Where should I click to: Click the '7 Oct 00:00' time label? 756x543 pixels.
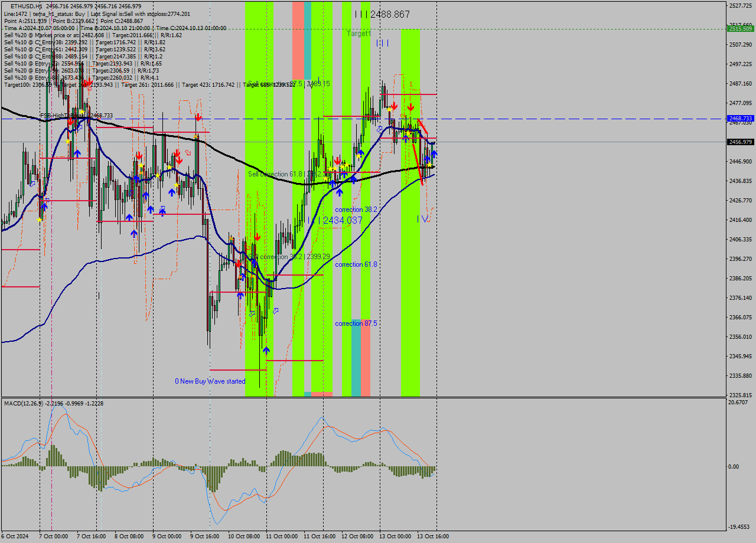pos(54,536)
